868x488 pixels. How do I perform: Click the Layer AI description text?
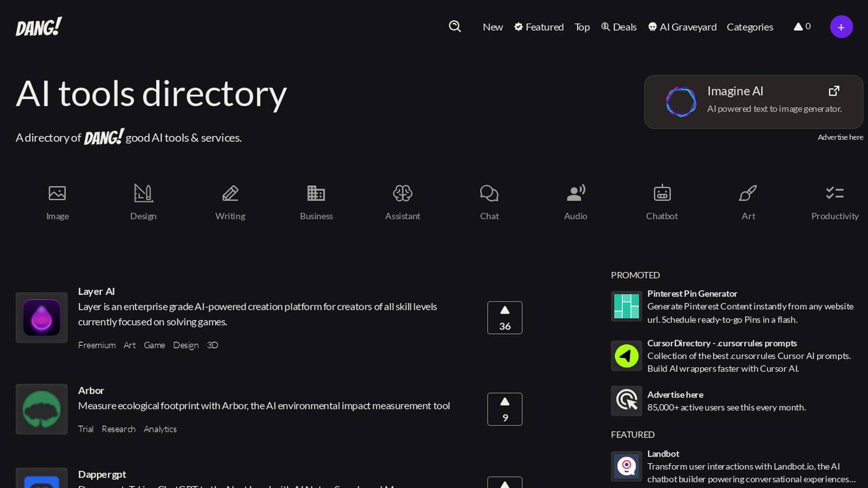point(258,314)
